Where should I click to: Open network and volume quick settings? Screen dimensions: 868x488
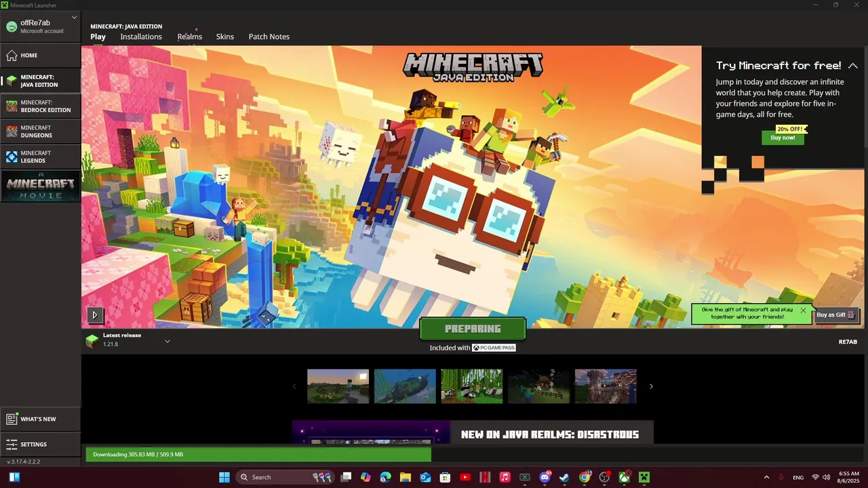point(822,477)
